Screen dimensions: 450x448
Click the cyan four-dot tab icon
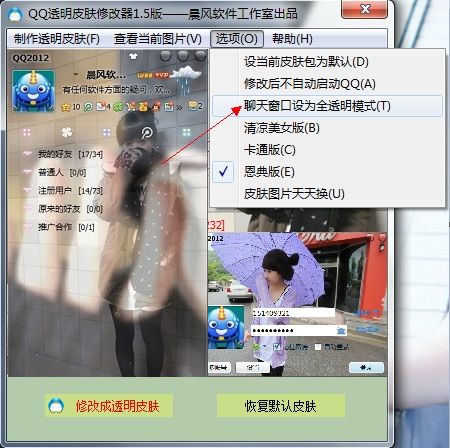click(186, 133)
